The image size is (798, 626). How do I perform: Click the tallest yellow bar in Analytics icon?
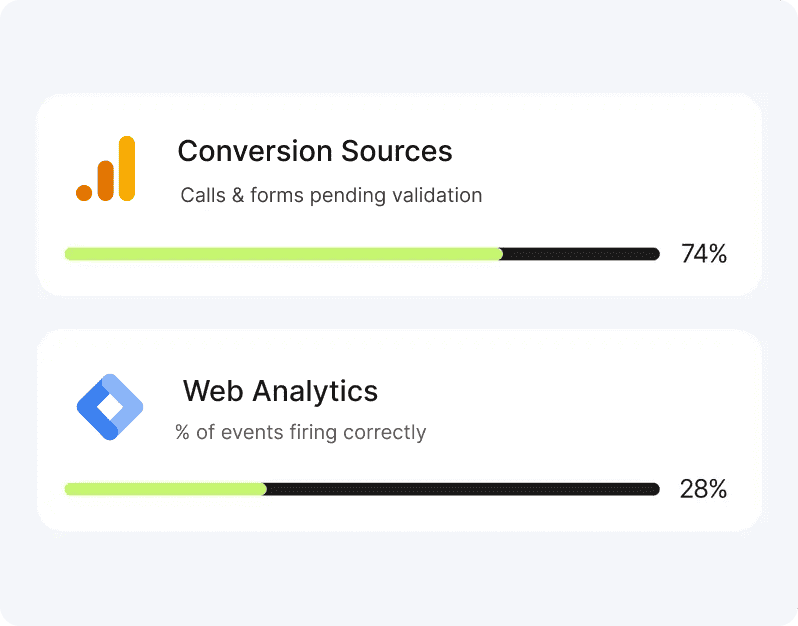126,168
